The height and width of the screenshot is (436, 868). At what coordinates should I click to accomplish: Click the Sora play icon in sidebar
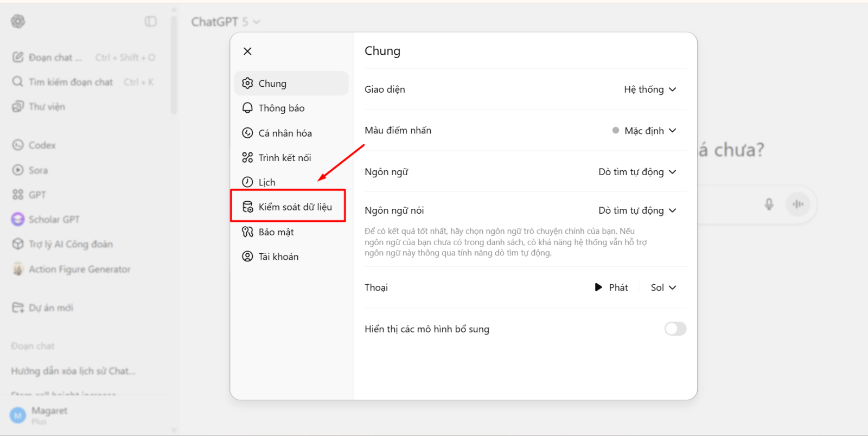click(18, 170)
